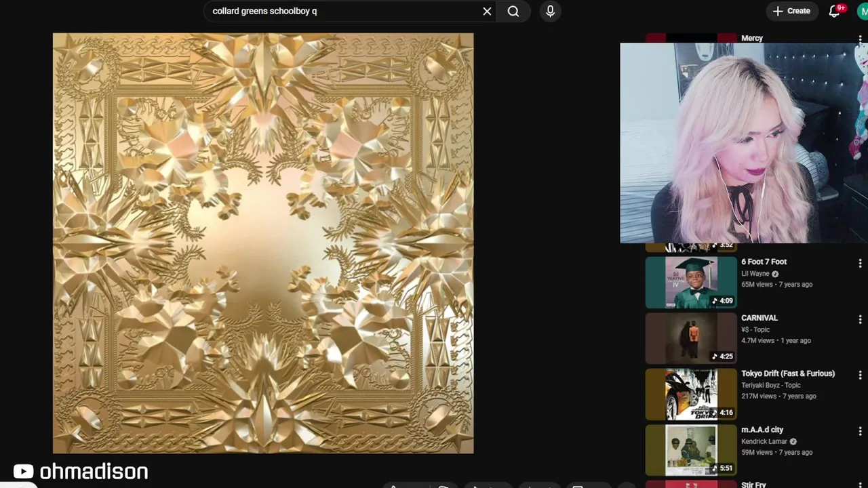Open the notifications bell

835,11
